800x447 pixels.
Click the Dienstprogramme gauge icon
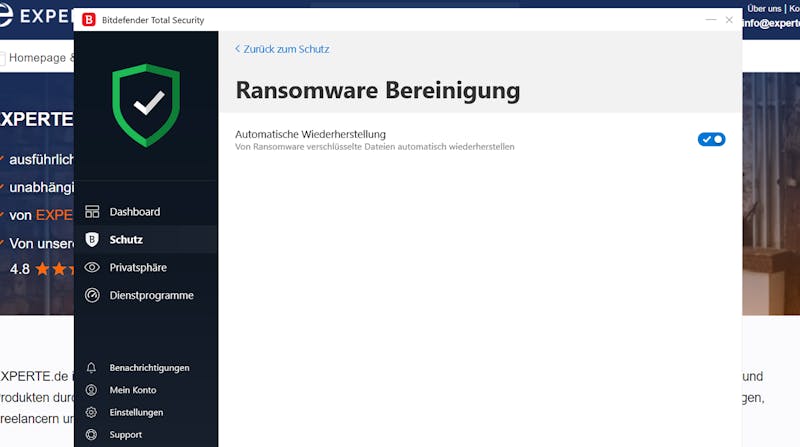(x=92, y=295)
